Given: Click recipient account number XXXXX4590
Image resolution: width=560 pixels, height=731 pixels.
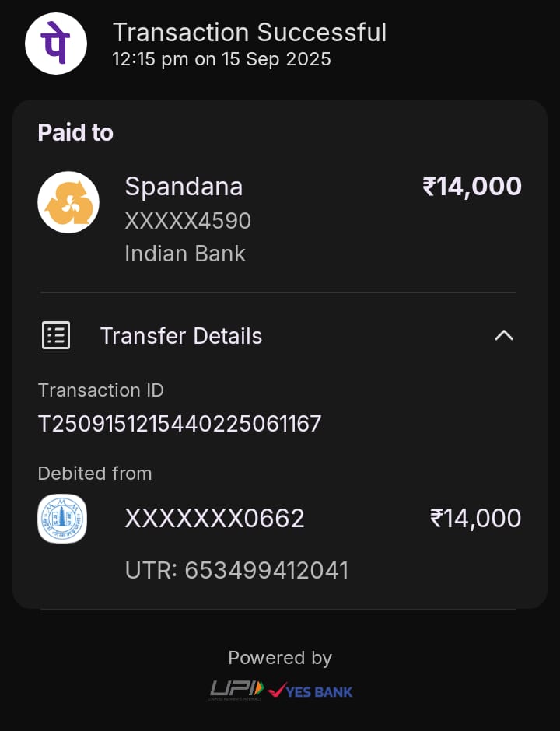Looking at the screenshot, I should (x=187, y=221).
